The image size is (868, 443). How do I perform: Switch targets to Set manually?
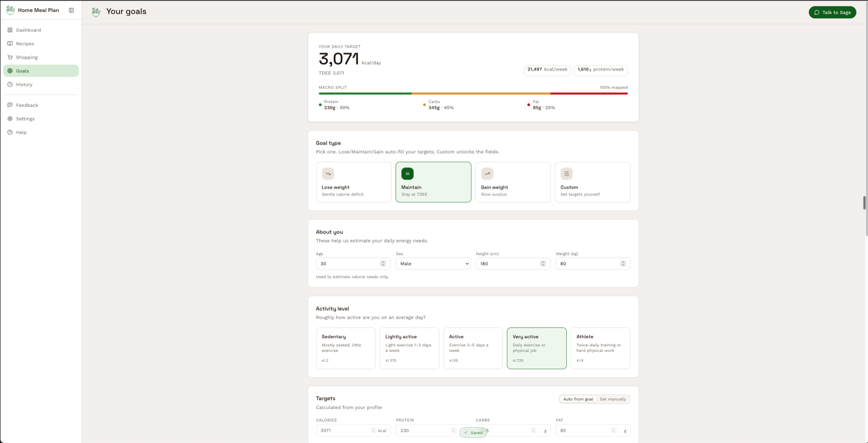[x=613, y=399]
